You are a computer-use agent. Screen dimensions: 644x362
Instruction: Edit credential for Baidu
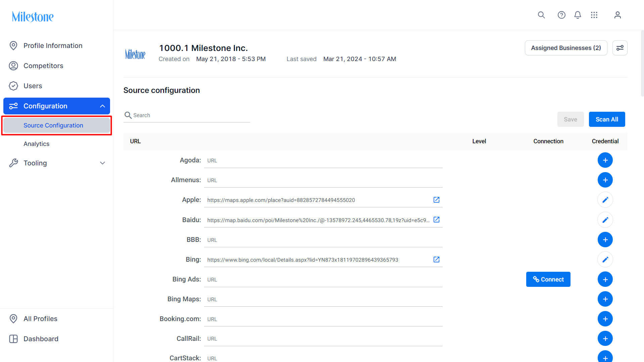pyautogui.click(x=605, y=220)
